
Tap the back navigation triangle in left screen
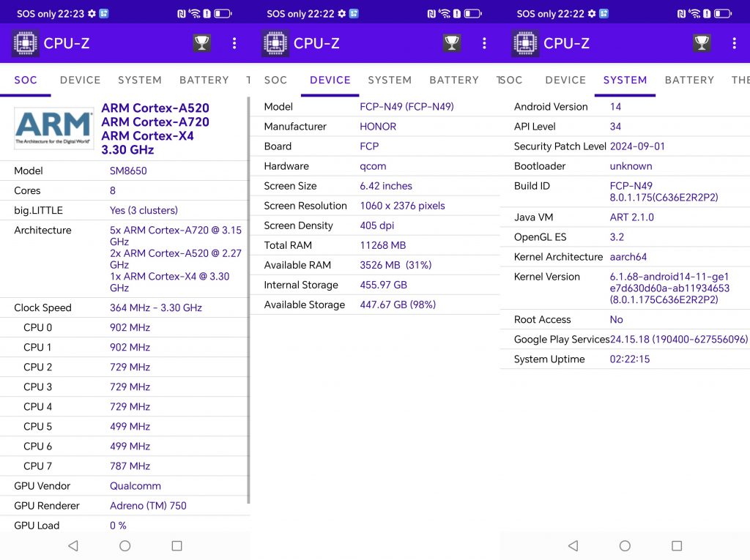tap(73, 545)
